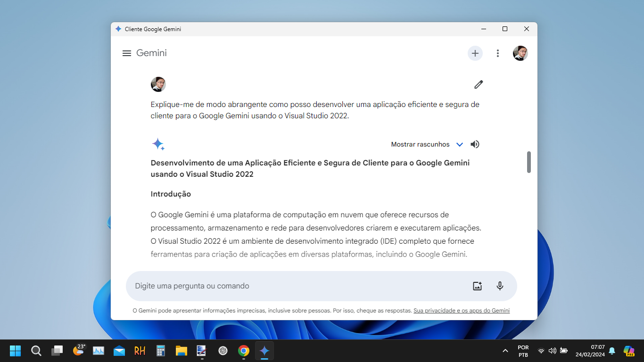Open the account profile picture in header

tap(520, 53)
